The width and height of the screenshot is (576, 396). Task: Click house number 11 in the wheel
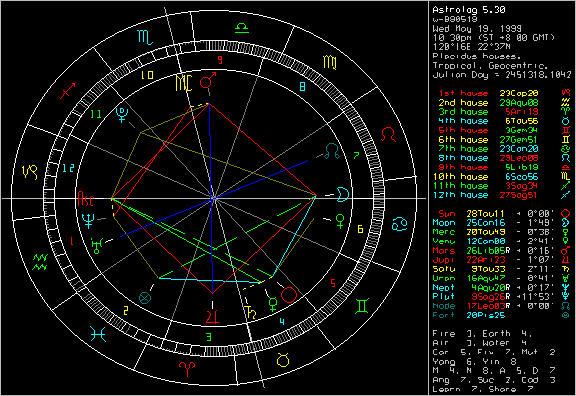point(96,114)
